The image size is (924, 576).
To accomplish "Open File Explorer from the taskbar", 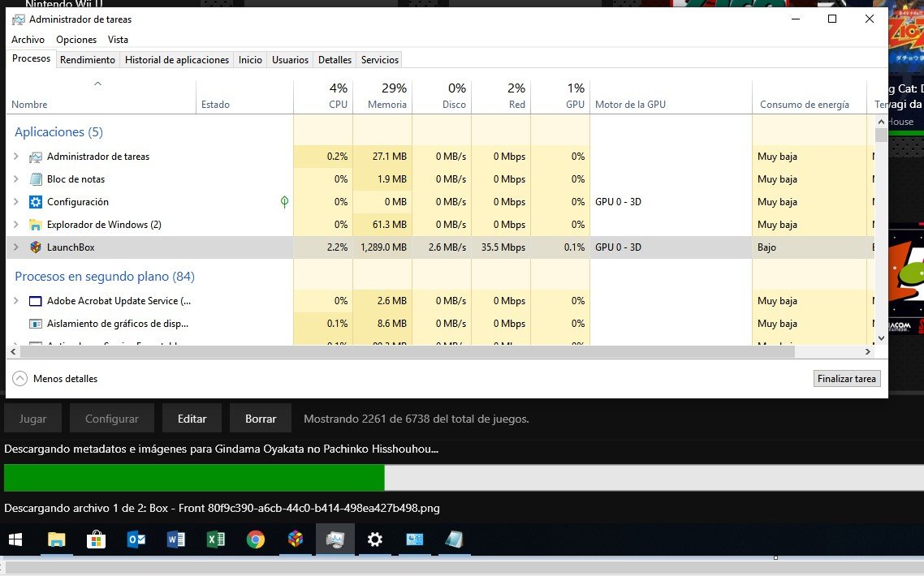I will coord(57,539).
